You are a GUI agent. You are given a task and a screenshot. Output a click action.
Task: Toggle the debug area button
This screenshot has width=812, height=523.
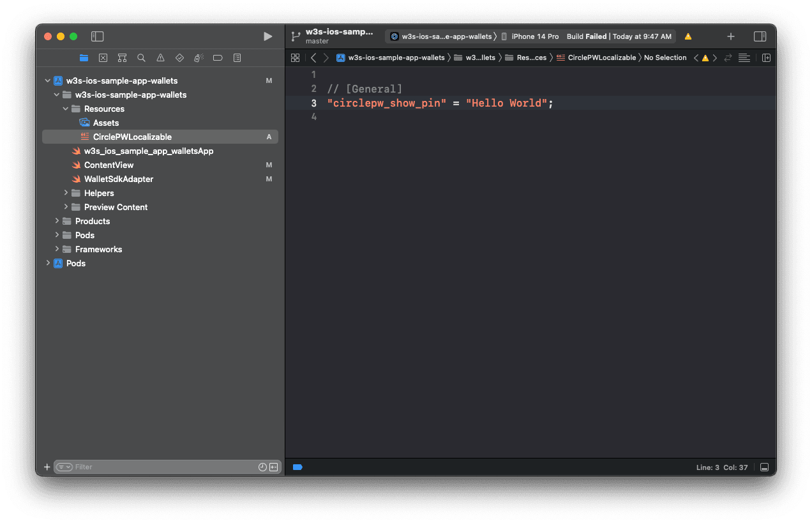(764, 467)
